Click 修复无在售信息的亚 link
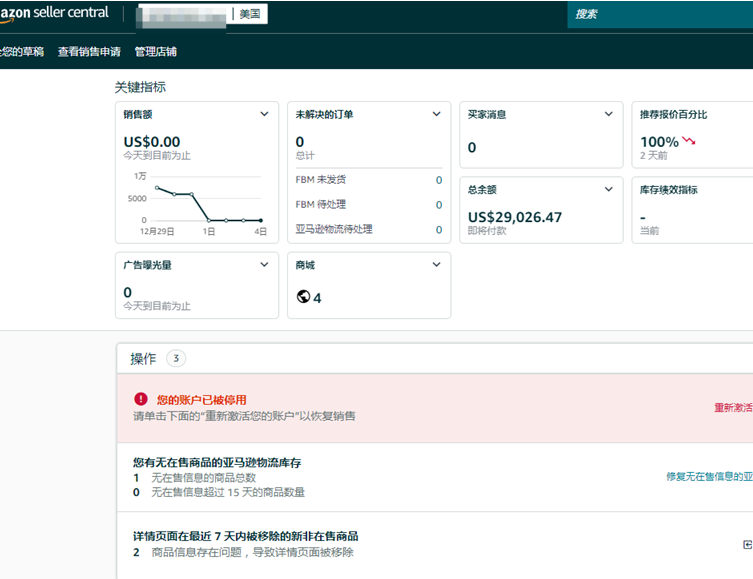This screenshot has height=579, width=753. coord(709,476)
